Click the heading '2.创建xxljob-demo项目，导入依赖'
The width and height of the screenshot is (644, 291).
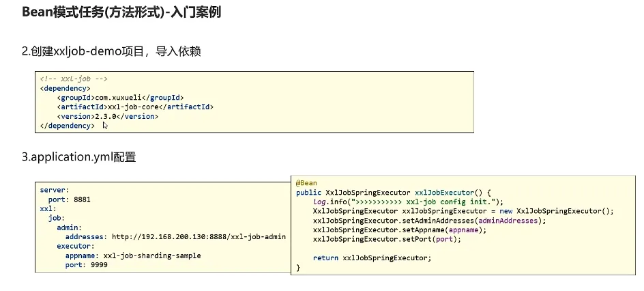point(111,51)
